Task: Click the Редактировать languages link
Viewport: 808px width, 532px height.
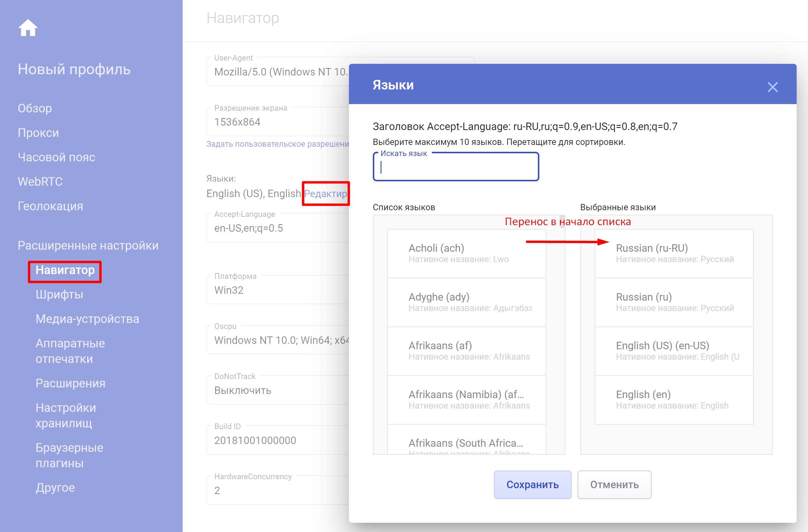Action: pos(326,194)
